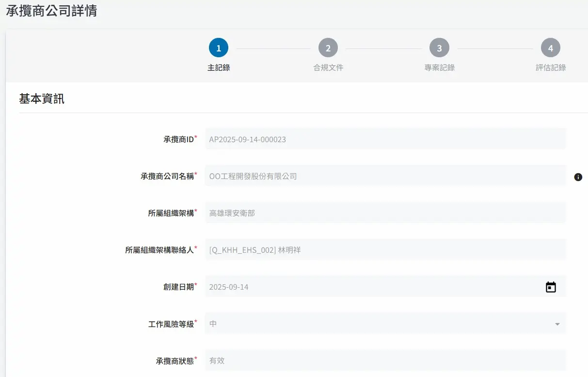Click the 所屬組織架構 field
The width and height of the screenshot is (588, 377).
[x=385, y=213]
